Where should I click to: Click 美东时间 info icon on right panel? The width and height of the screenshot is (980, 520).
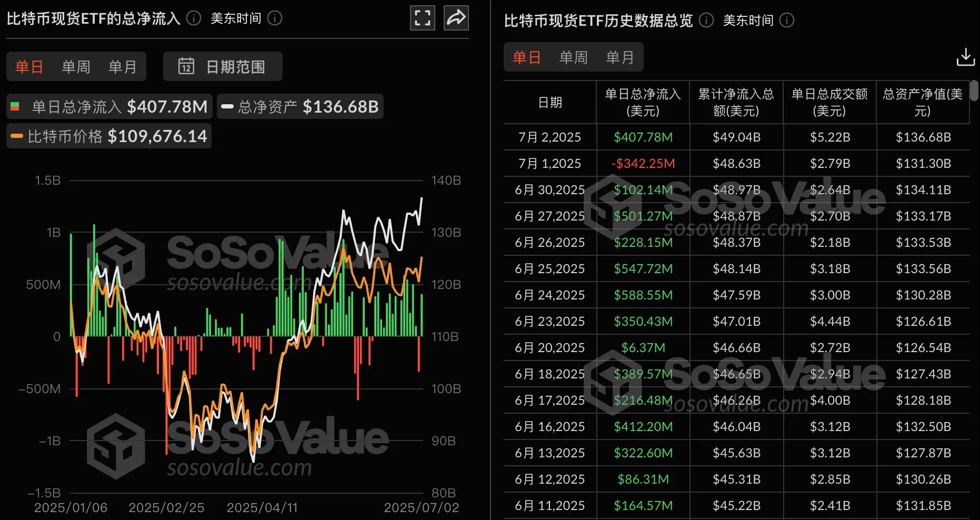click(x=787, y=21)
